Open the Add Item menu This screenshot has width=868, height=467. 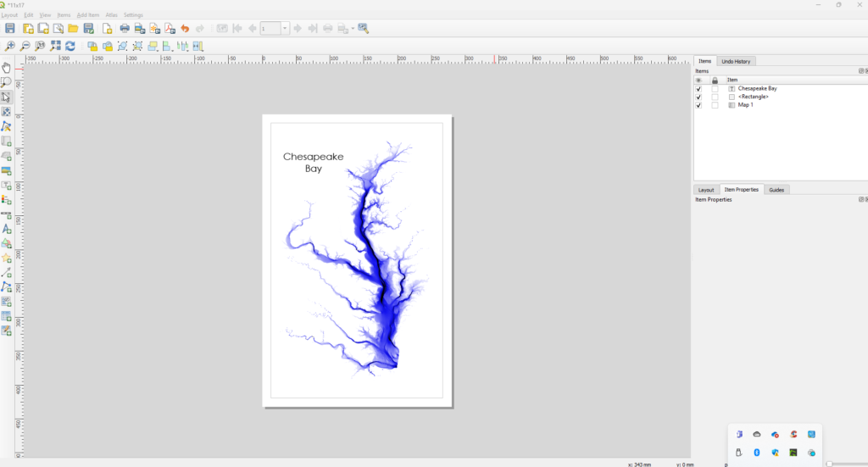point(87,15)
